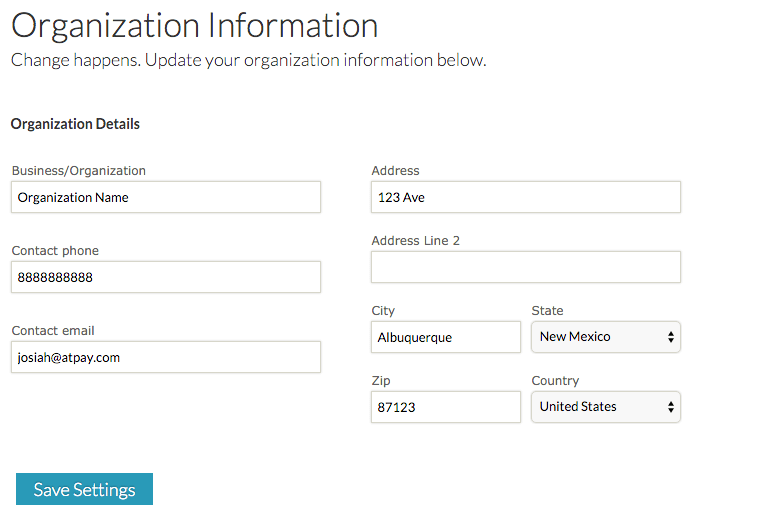
Task: Click the Zip field showing 87123
Action: (x=446, y=407)
